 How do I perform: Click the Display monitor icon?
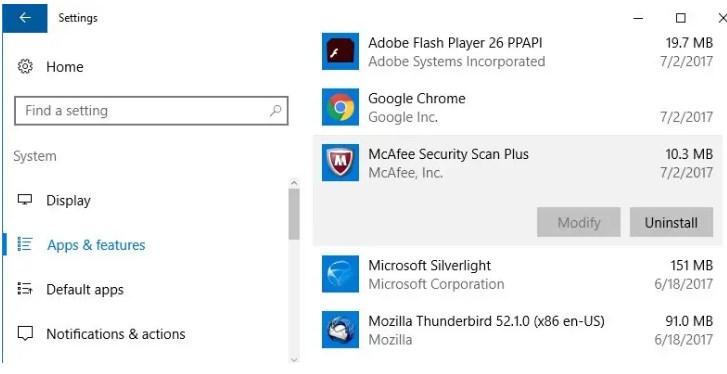click(25, 200)
